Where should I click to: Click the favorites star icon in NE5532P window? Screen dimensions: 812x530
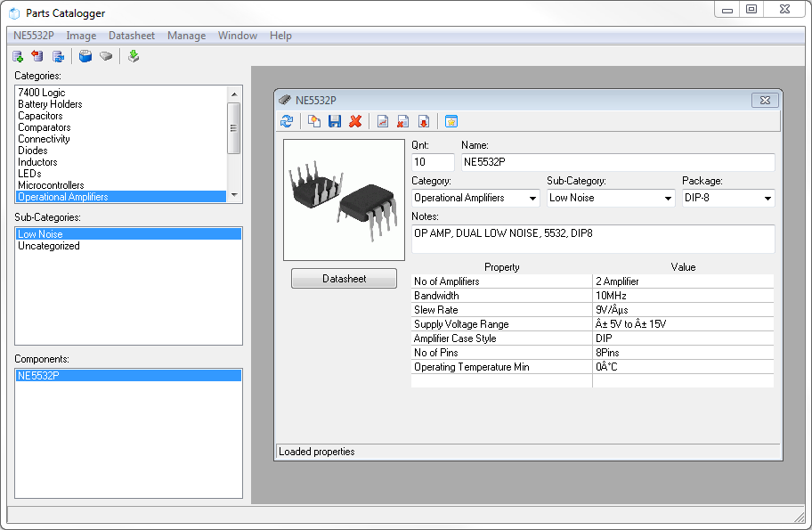pos(451,121)
